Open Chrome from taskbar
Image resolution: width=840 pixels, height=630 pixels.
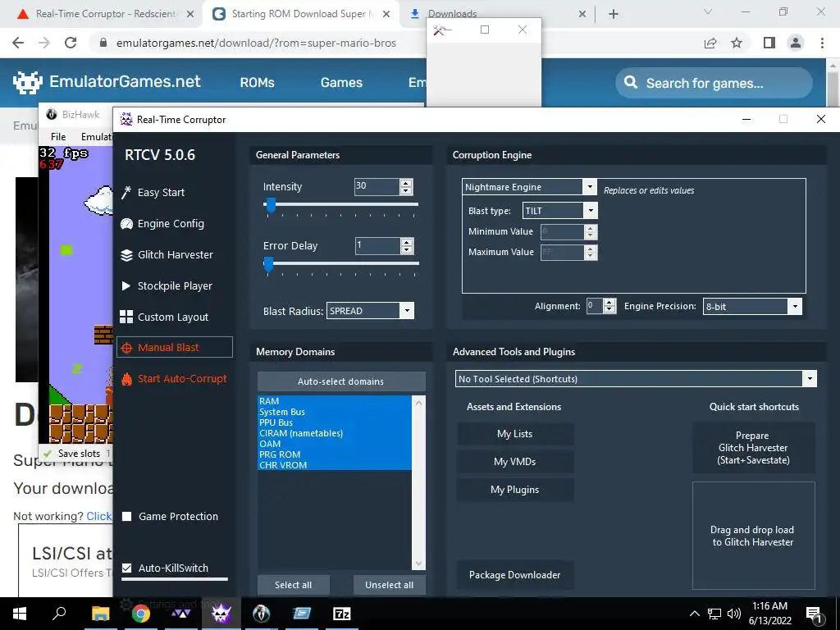pos(140,614)
